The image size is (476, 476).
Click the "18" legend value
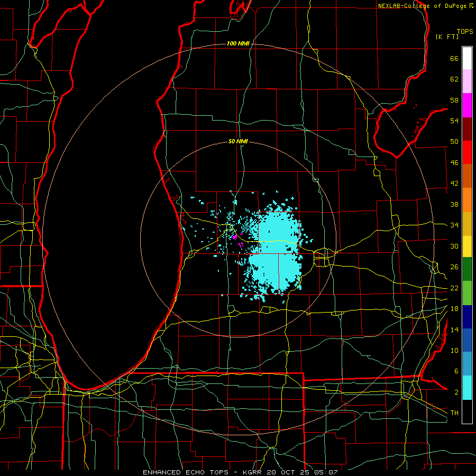point(454,308)
